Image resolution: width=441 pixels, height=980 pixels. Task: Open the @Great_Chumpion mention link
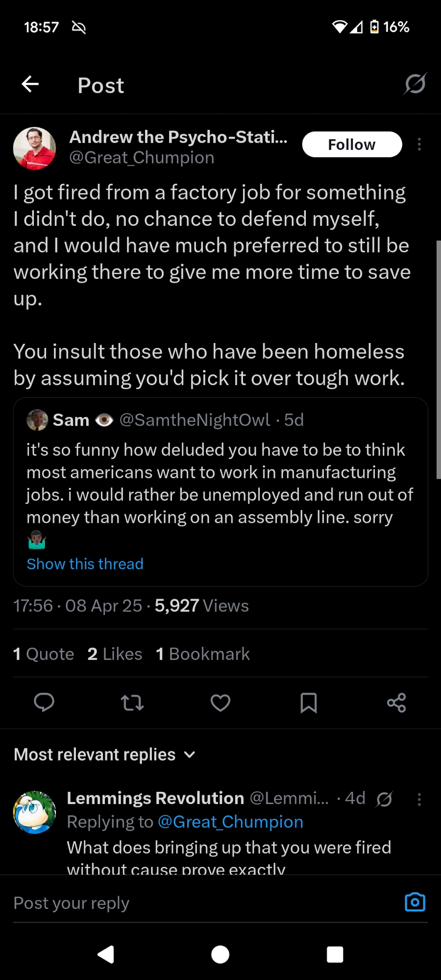tap(230, 822)
